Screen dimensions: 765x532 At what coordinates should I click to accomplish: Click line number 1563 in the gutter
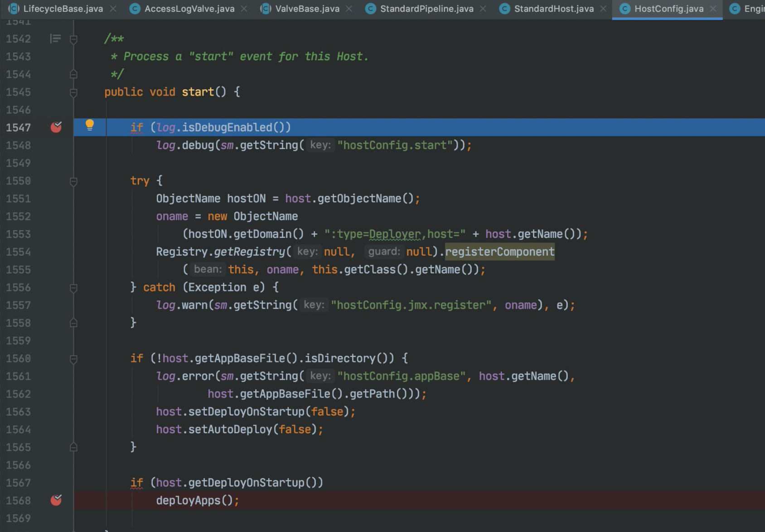[x=19, y=411]
